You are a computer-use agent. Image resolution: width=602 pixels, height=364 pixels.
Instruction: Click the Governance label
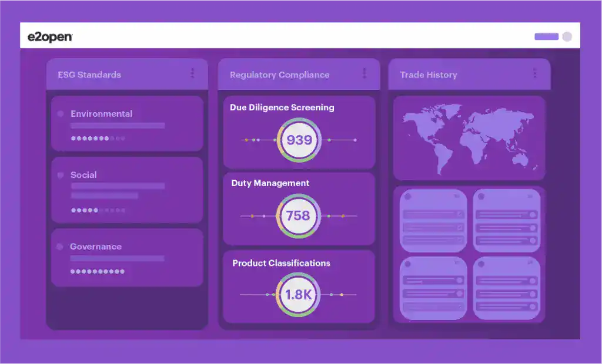96,247
